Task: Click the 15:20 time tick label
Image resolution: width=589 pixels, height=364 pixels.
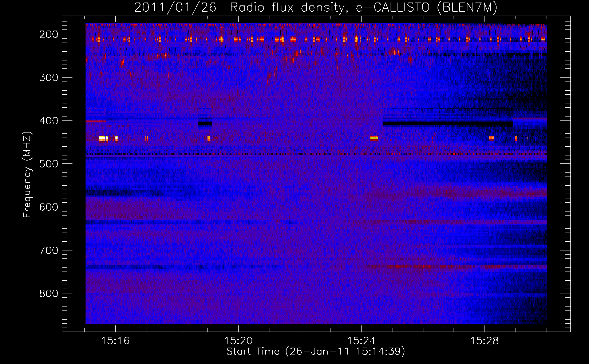Action: point(238,341)
